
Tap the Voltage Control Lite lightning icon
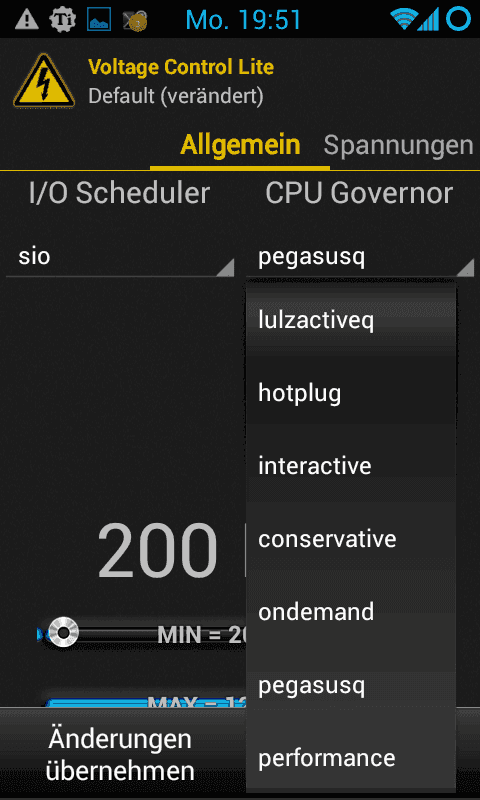pyautogui.click(x=44, y=81)
